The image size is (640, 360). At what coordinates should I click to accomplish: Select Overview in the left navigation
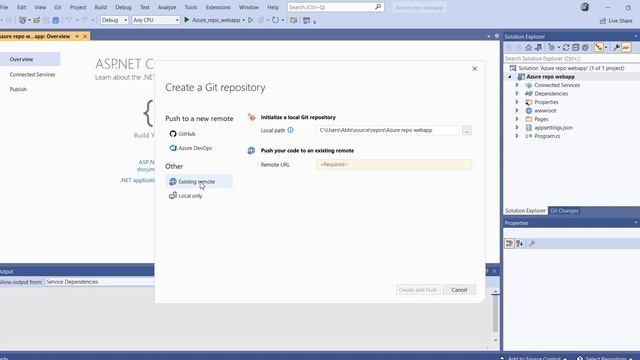point(30,59)
